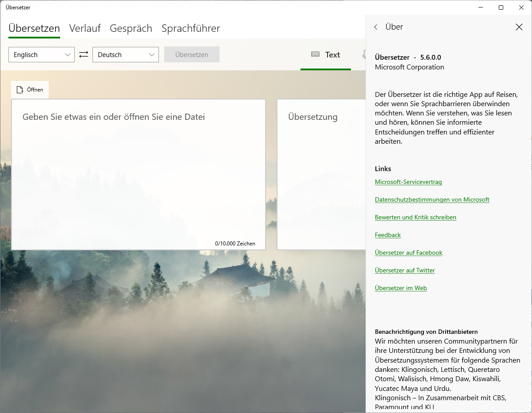Open a file with Öffnen button

(30, 90)
